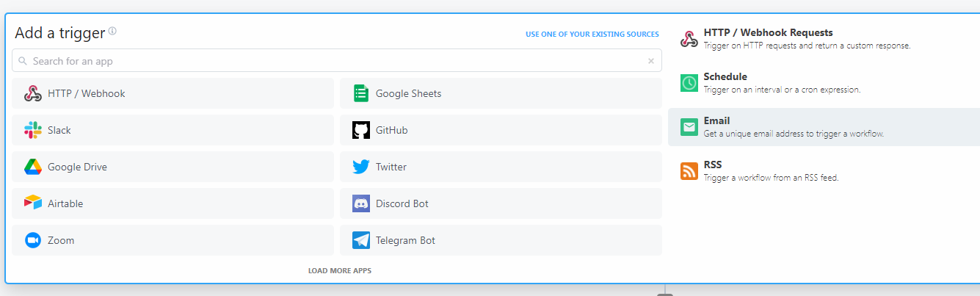980x296 pixels.
Task: Click the Telegram Bot paper plane icon
Action: [360, 240]
